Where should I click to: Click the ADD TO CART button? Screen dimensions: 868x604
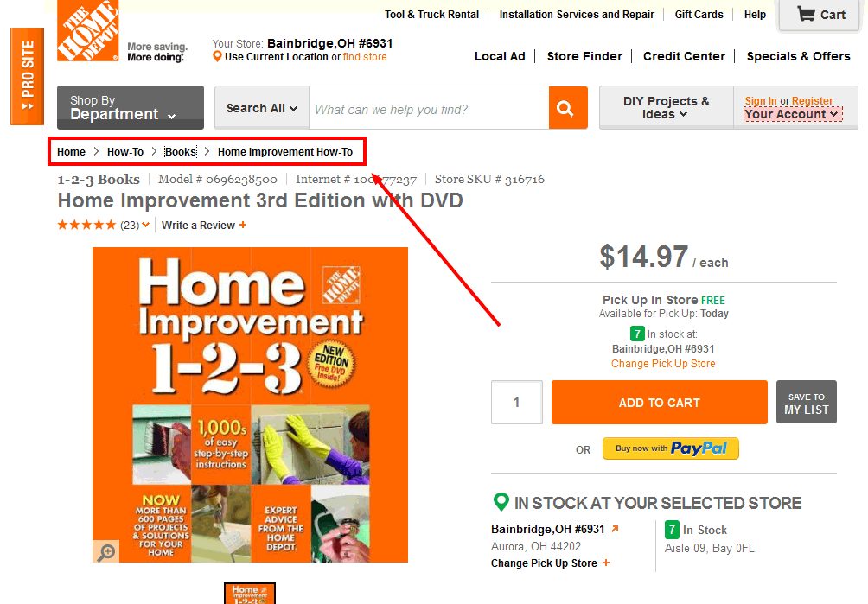(x=660, y=402)
